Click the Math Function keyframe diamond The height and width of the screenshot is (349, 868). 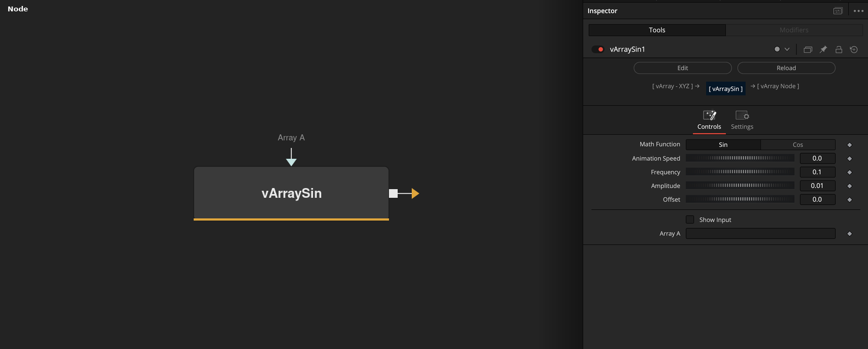(x=850, y=145)
